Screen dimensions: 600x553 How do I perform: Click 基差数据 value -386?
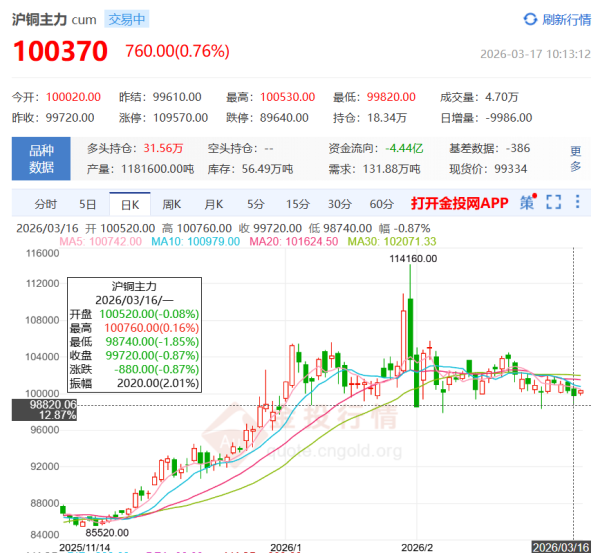point(518,148)
